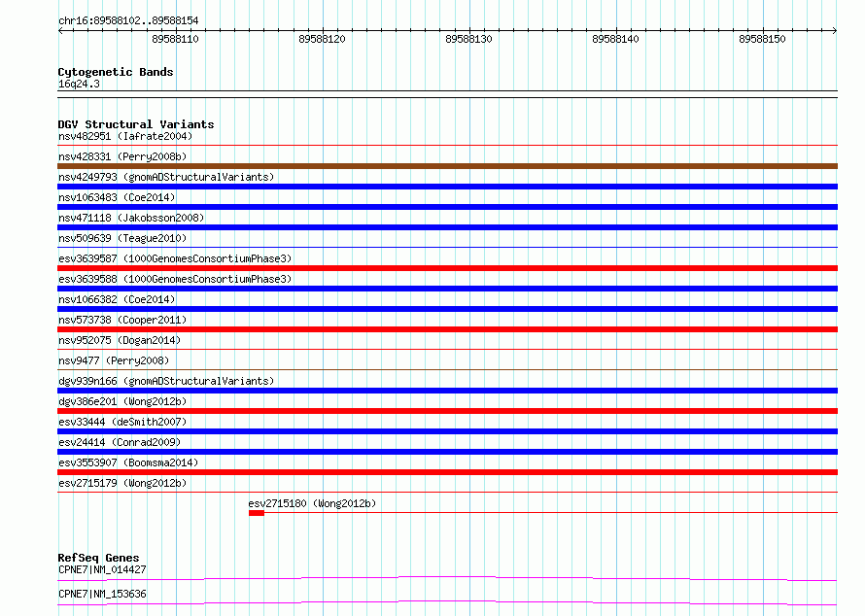Image resolution: width=865 pixels, height=616 pixels.
Task: Click the blue bar under esv33444
Action: pyautogui.click(x=447, y=431)
